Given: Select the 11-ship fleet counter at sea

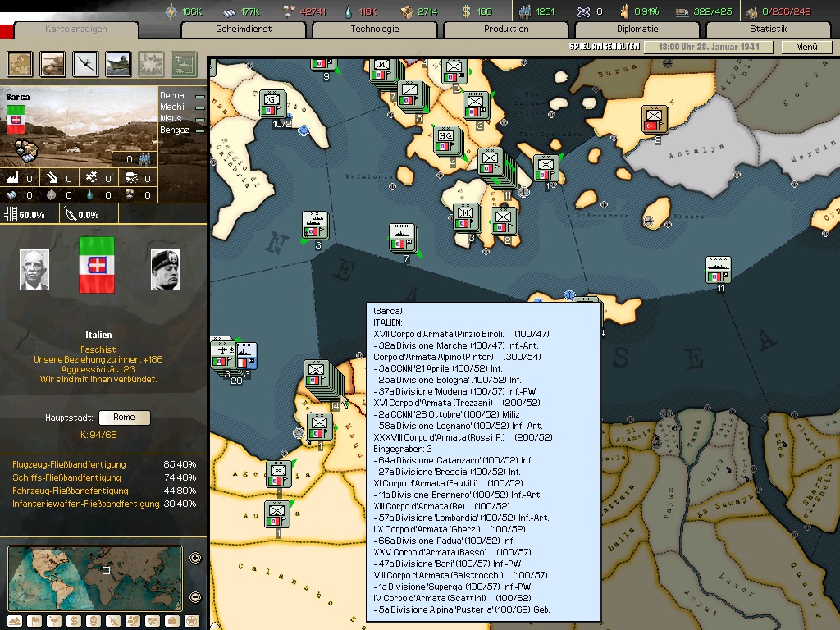Looking at the screenshot, I should pyautogui.click(x=719, y=270).
